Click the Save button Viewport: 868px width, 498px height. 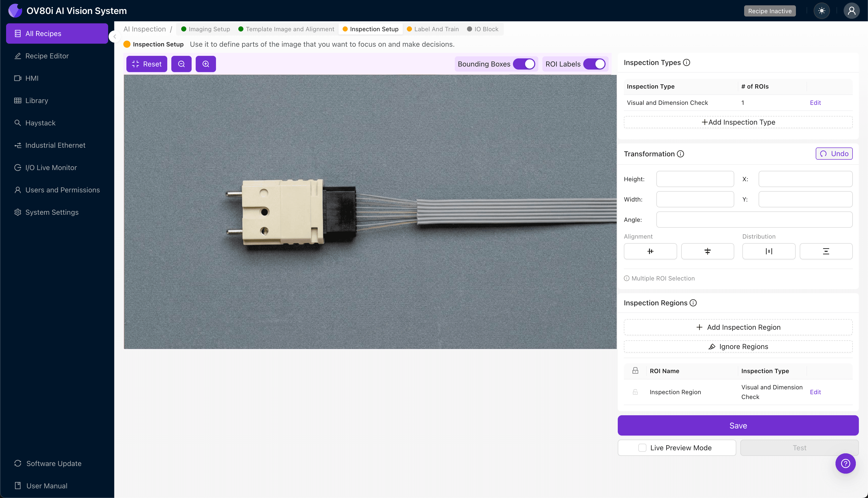738,425
